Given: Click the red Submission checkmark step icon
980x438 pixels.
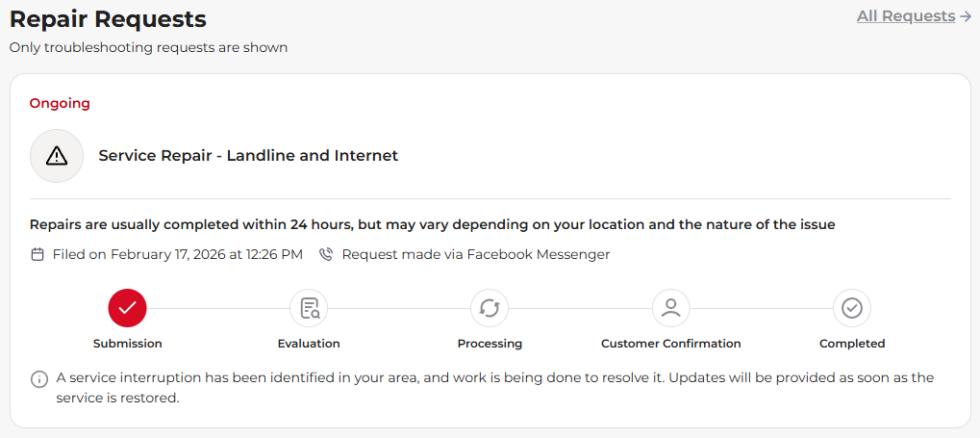Looking at the screenshot, I should coord(127,308).
